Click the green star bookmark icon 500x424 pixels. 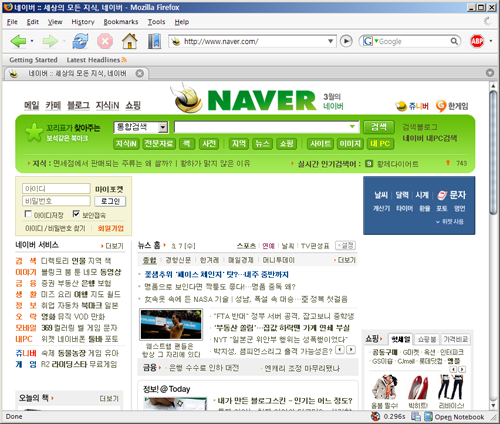point(35,132)
